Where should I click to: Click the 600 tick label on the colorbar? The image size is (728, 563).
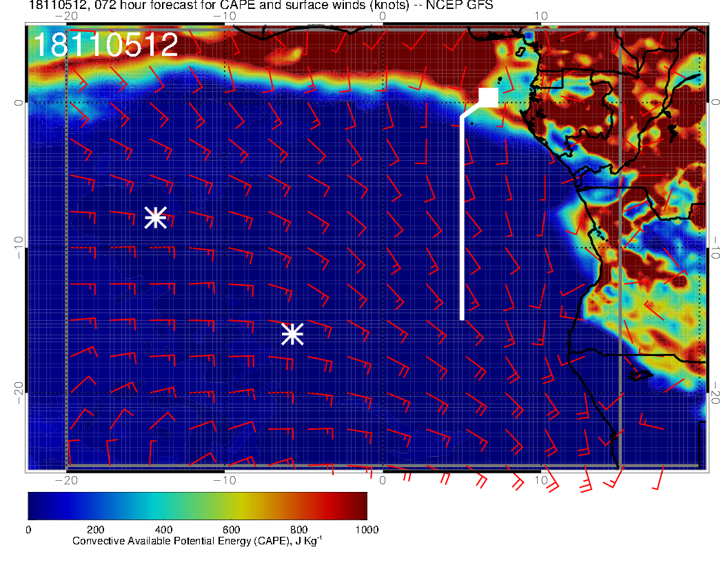pos(231,529)
